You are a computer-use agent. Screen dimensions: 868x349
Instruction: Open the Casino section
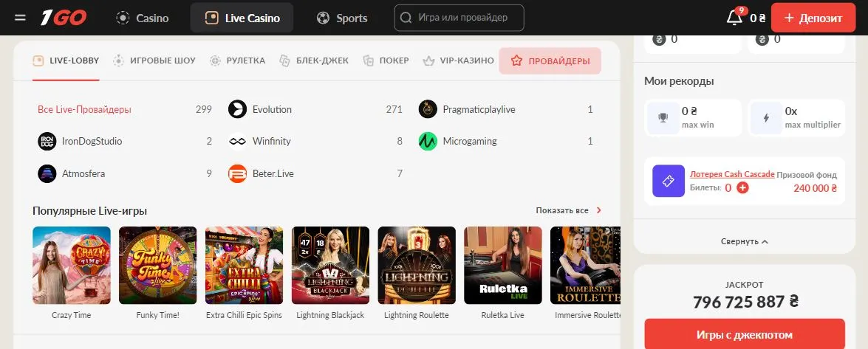point(143,18)
